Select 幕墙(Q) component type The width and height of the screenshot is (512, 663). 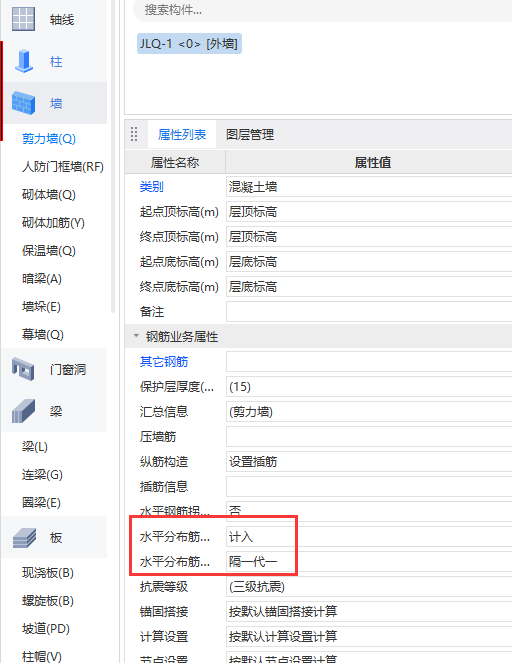(43, 335)
